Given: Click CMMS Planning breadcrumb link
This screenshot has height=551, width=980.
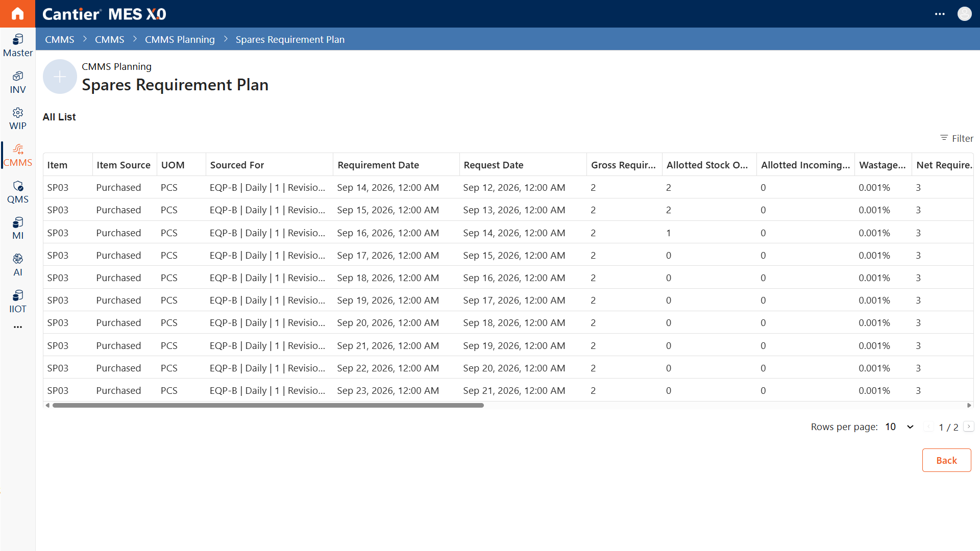Looking at the screenshot, I should [x=180, y=39].
